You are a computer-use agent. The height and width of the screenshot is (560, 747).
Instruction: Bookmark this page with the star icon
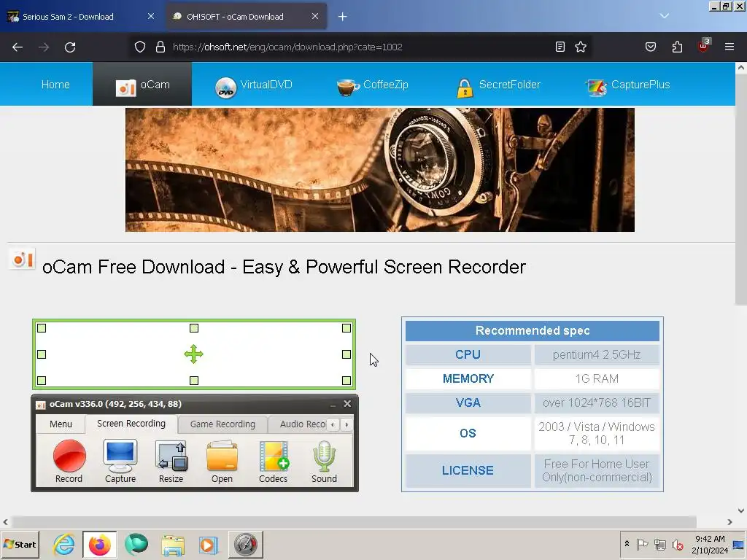click(581, 47)
